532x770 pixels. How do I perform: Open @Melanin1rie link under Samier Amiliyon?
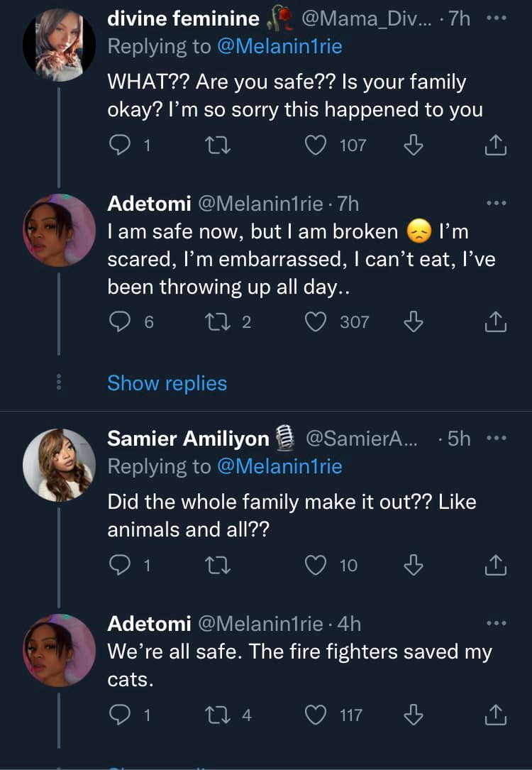[279, 466]
